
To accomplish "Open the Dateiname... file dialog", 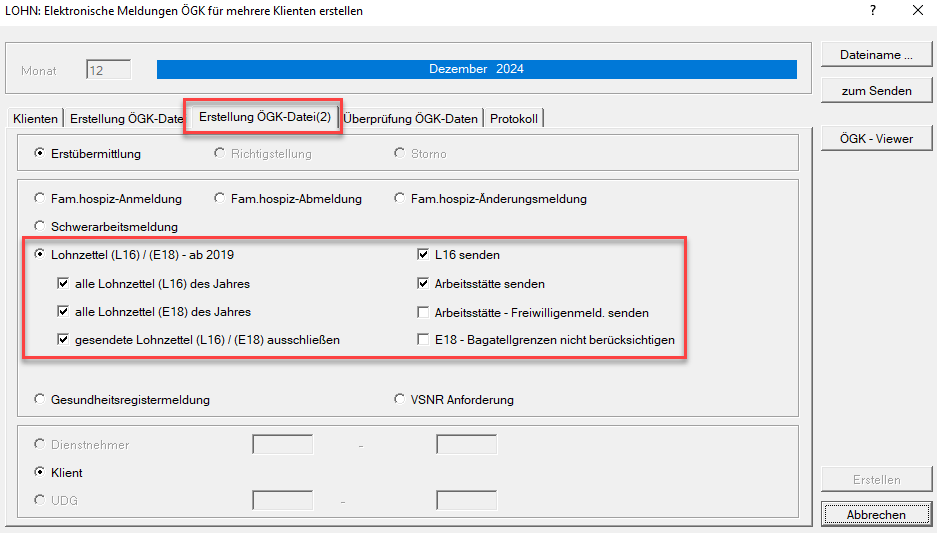I will (876, 55).
